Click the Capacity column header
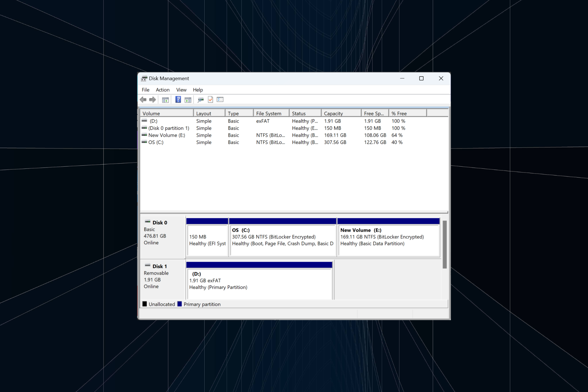The width and height of the screenshot is (588, 392). [x=333, y=113]
